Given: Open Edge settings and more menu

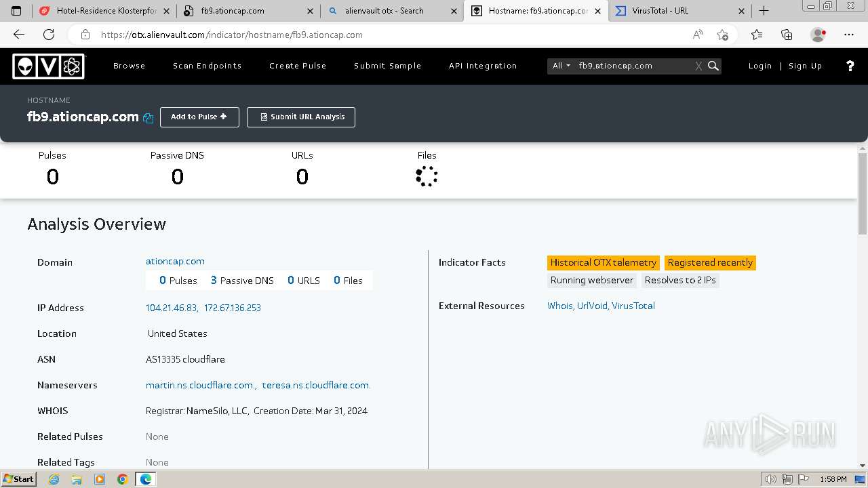Looking at the screenshot, I should pos(849,35).
